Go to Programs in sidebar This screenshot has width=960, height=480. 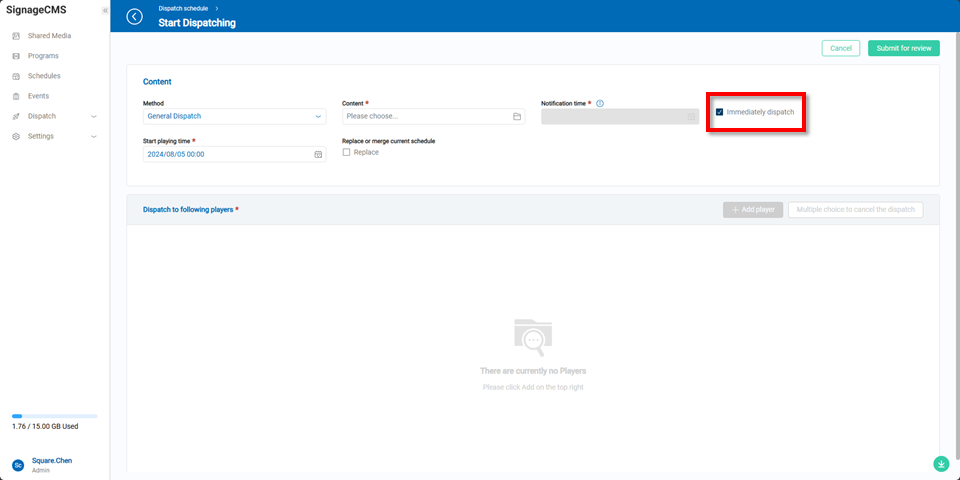point(43,56)
